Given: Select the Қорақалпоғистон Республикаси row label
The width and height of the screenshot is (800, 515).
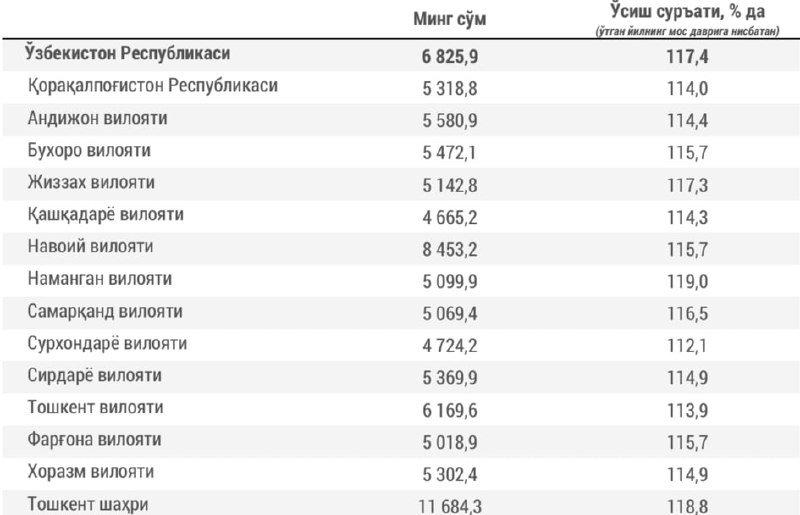Looking at the screenshot, I should (x=152, y=86).
